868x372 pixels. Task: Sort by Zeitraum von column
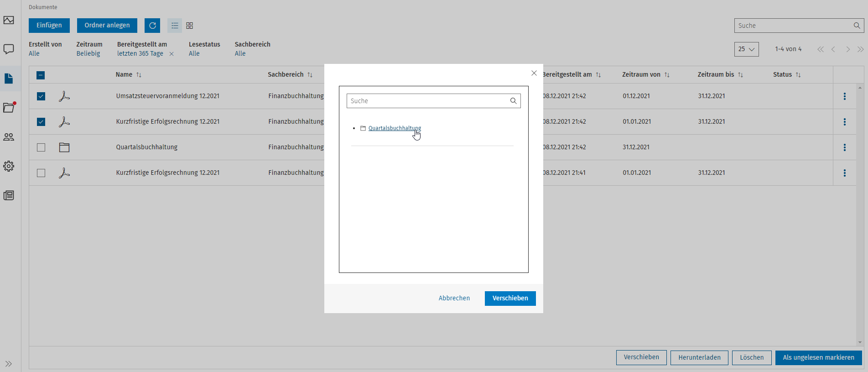646,74
